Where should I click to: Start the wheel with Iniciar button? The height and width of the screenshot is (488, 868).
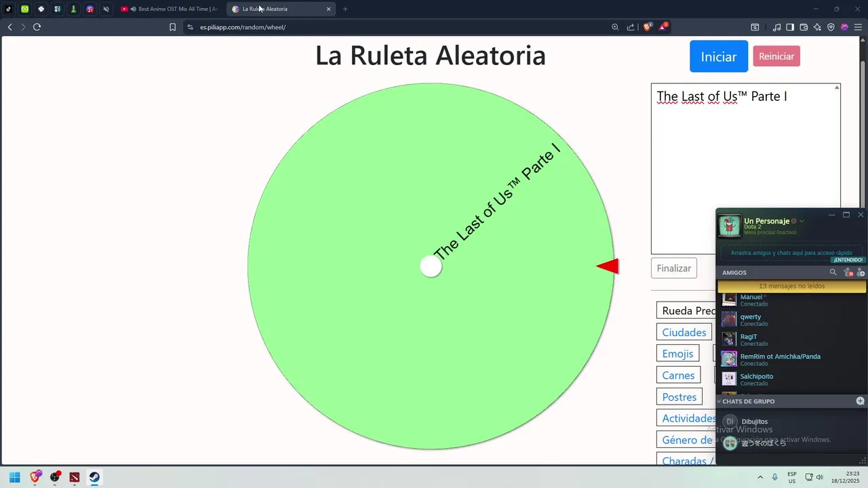[x=719, y=56]
